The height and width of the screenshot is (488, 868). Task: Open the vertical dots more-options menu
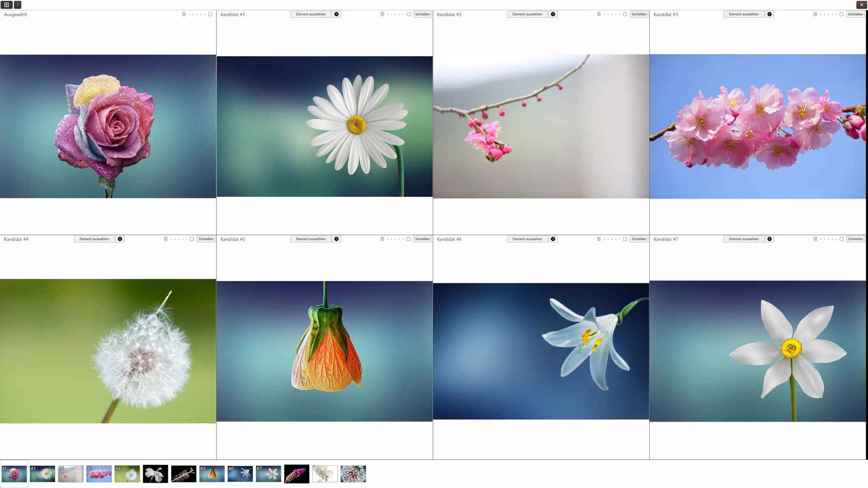tap(18, 5)
